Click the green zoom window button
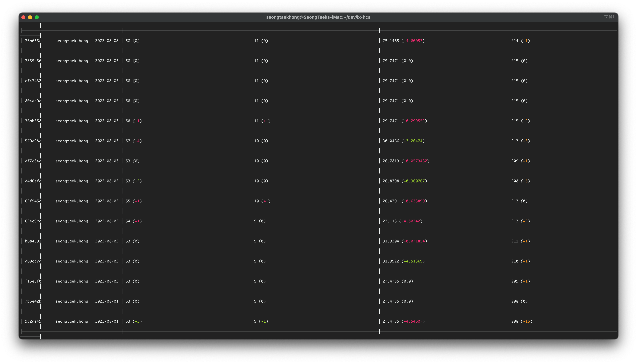 point(37,17)
